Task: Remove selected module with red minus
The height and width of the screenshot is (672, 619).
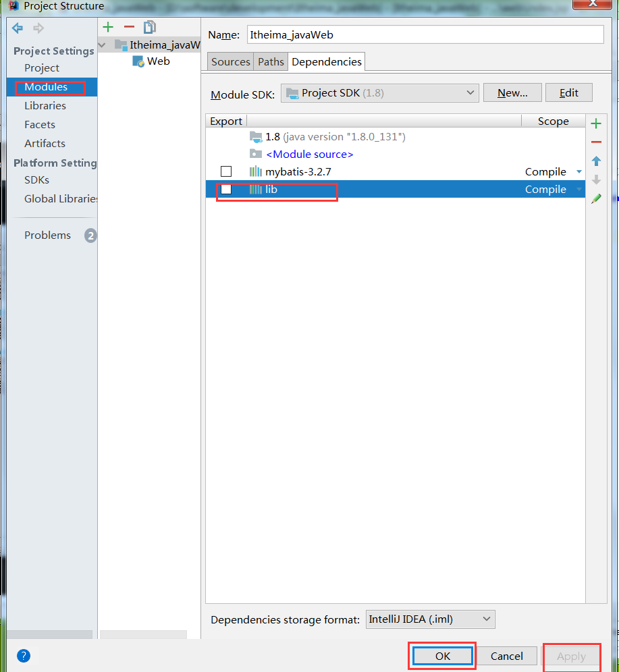Action: [129, 28]
